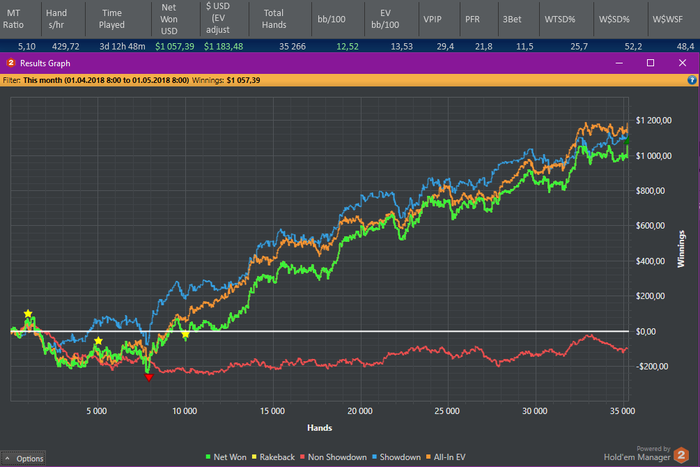Select the Net Won value $1 057,39 cell
The height and width of the screenshot is (467, 700).
tap(175, 46)
